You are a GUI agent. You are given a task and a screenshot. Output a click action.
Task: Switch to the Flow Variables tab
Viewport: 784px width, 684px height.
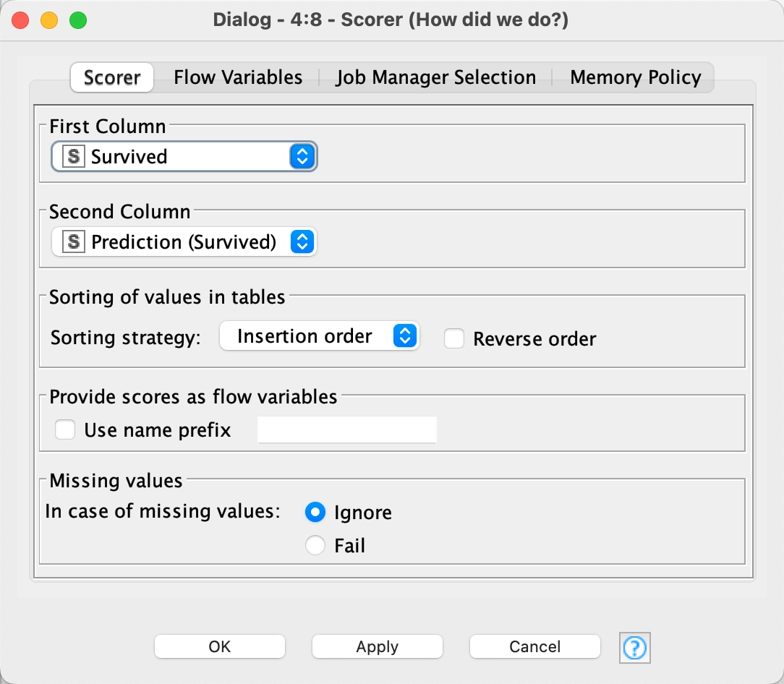[x=238, y=78]
